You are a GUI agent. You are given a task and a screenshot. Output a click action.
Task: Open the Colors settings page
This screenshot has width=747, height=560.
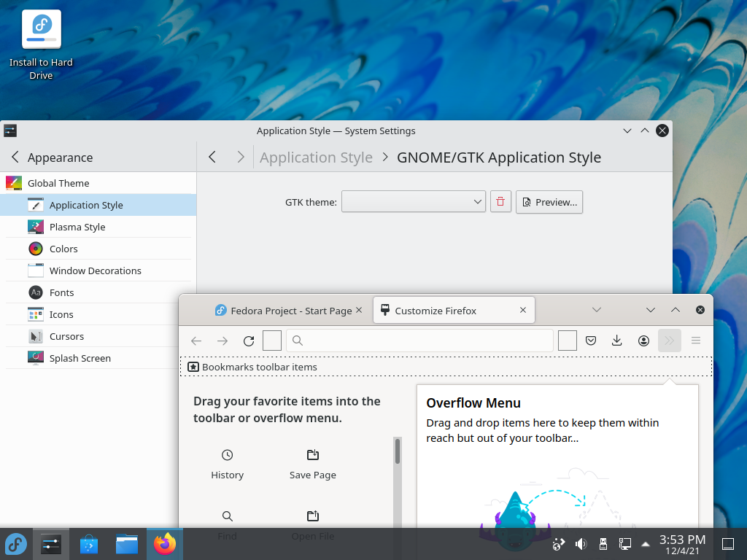pos(98,249)
